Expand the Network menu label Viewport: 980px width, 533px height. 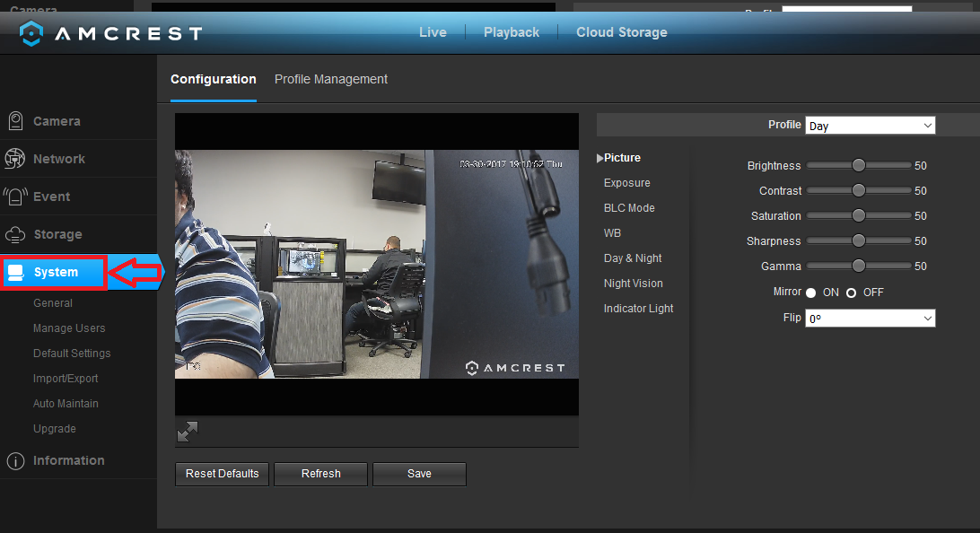58,159
